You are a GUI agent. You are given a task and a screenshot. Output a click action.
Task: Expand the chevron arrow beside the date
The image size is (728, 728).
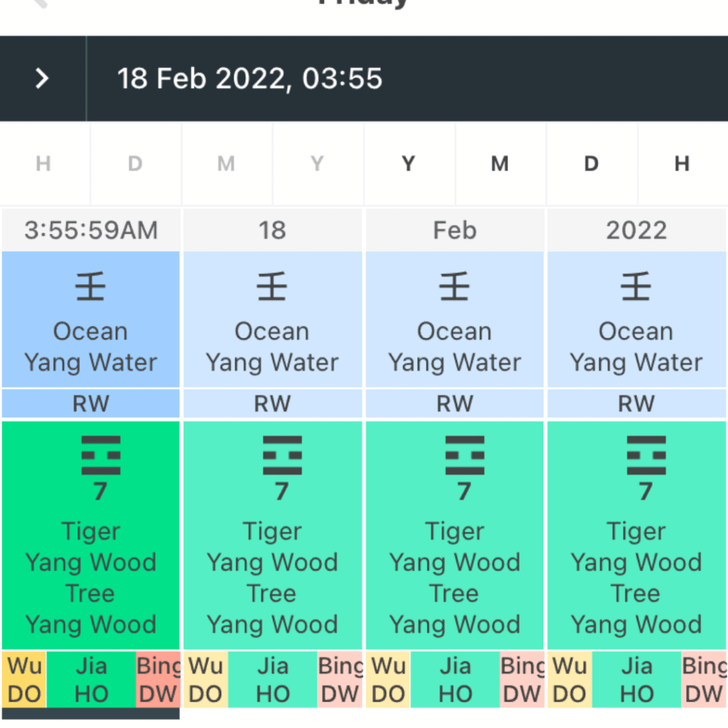coord(43,78)
